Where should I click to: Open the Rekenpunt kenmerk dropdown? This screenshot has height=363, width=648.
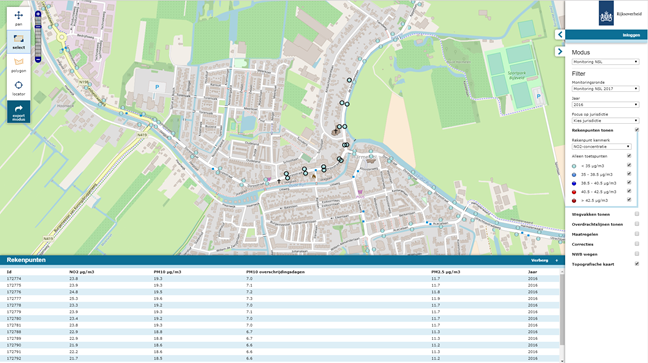coord(602,146)
